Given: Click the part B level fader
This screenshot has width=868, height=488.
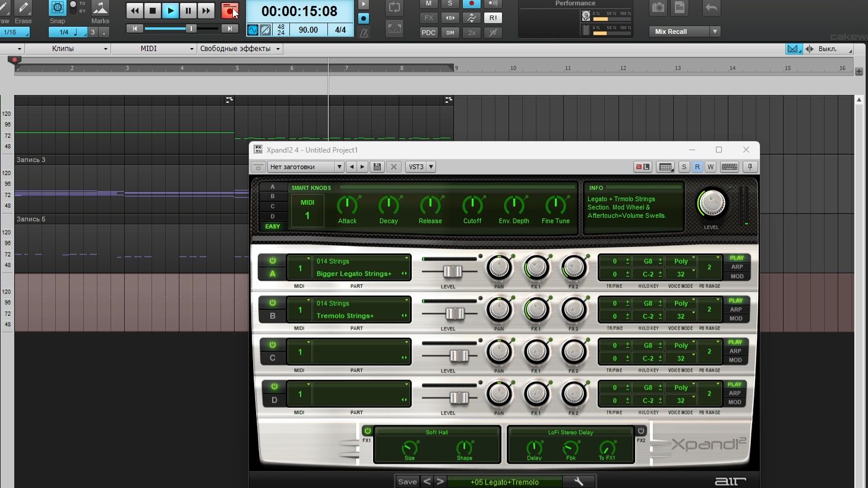Looking at the screenshot, I should click(455, 313).
